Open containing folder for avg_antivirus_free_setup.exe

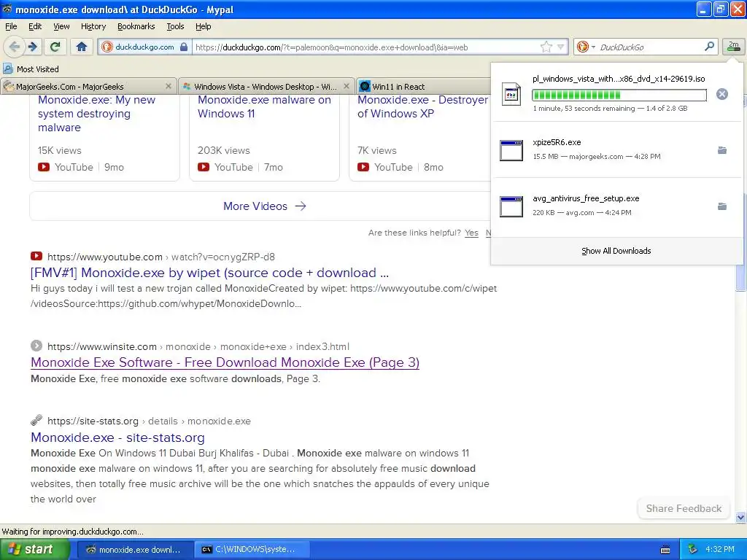pos(721,206)
